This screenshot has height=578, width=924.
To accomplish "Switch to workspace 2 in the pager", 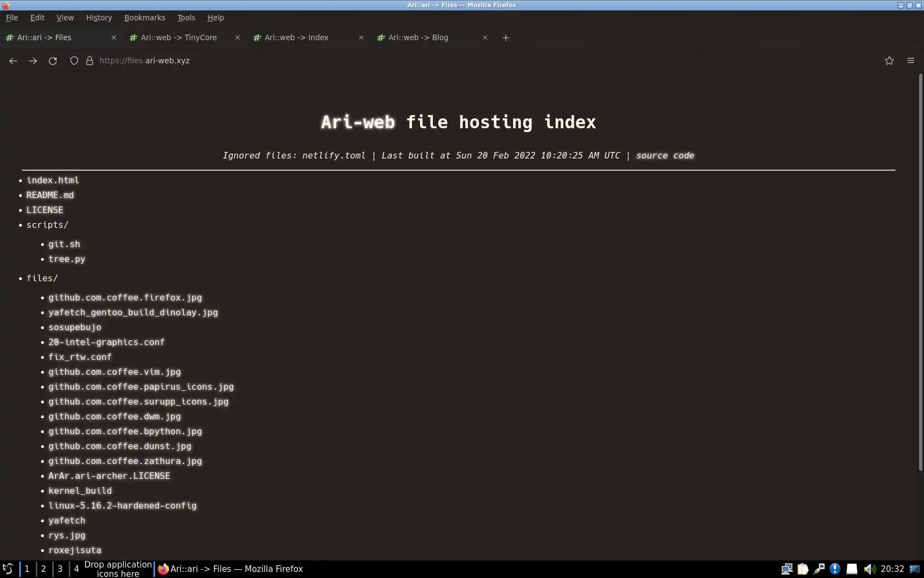I will coord(43,569).
